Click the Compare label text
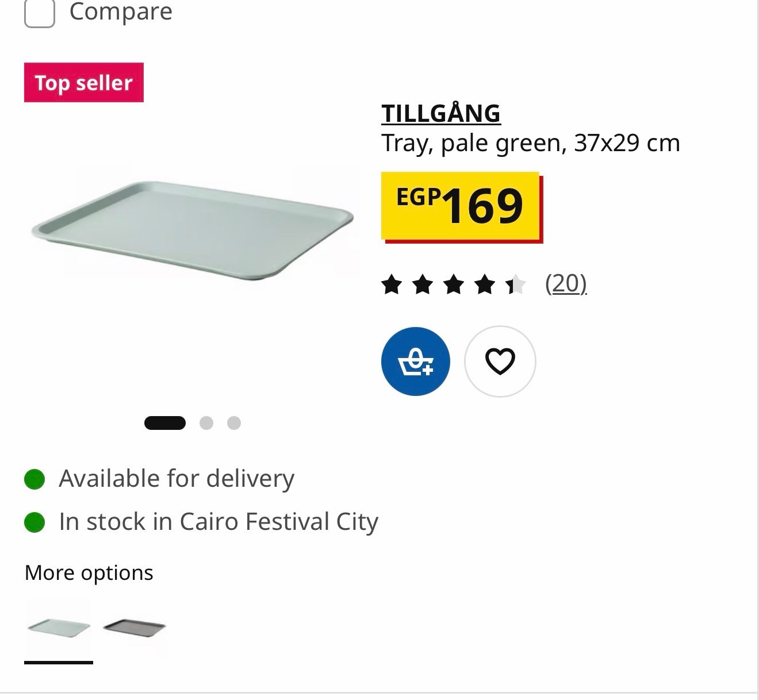Viewport: 759px width, 700px height. (121, 11)
